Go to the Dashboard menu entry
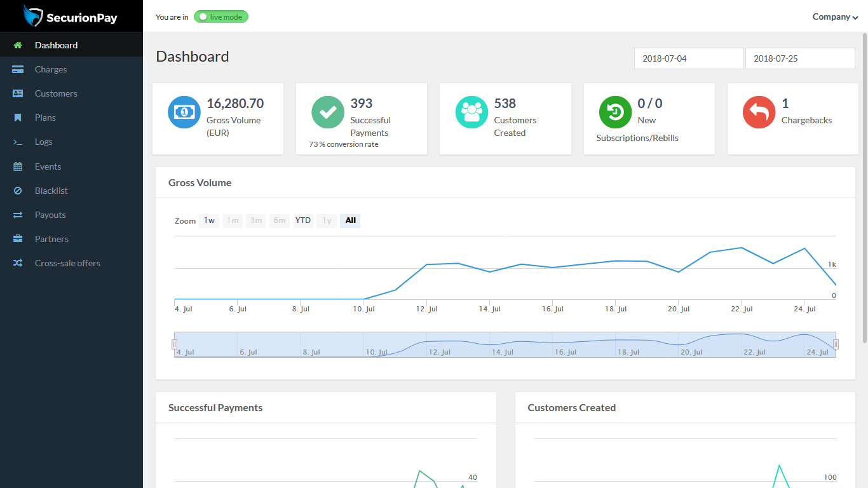 [56, 44]
